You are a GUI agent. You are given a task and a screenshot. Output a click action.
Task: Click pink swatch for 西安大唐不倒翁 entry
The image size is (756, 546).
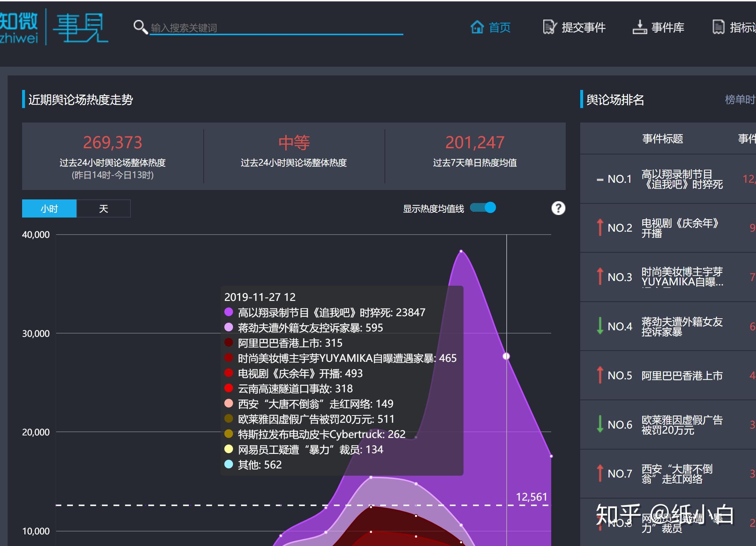tap(229, 404)
